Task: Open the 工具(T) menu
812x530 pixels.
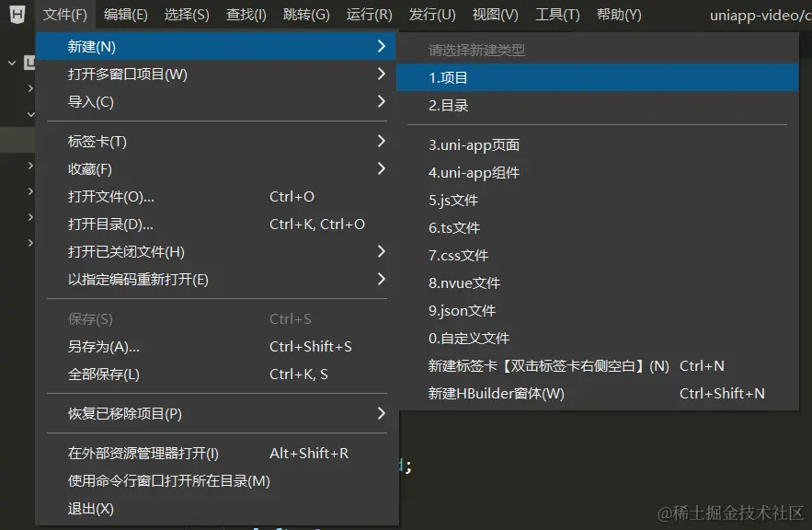Action: point(556,15)
